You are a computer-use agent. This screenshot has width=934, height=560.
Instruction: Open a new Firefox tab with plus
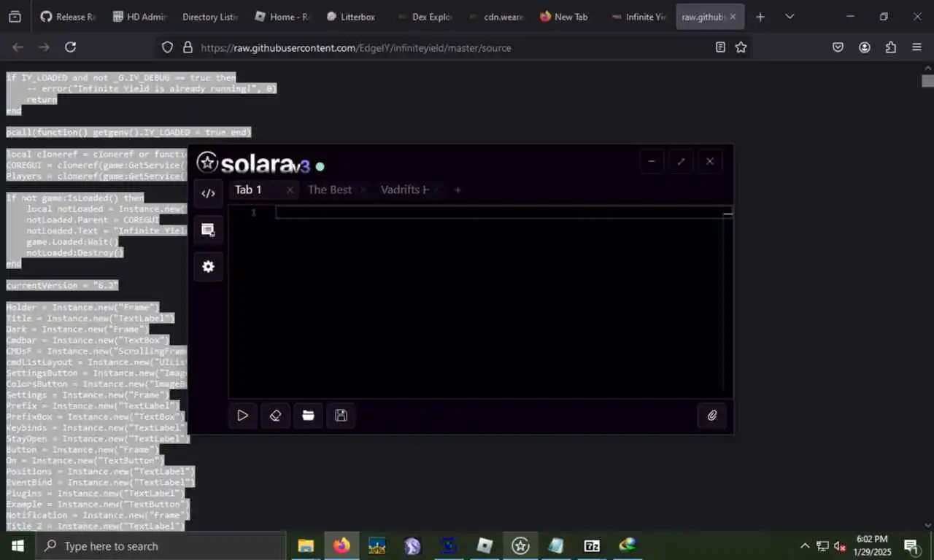coord(760,17)
